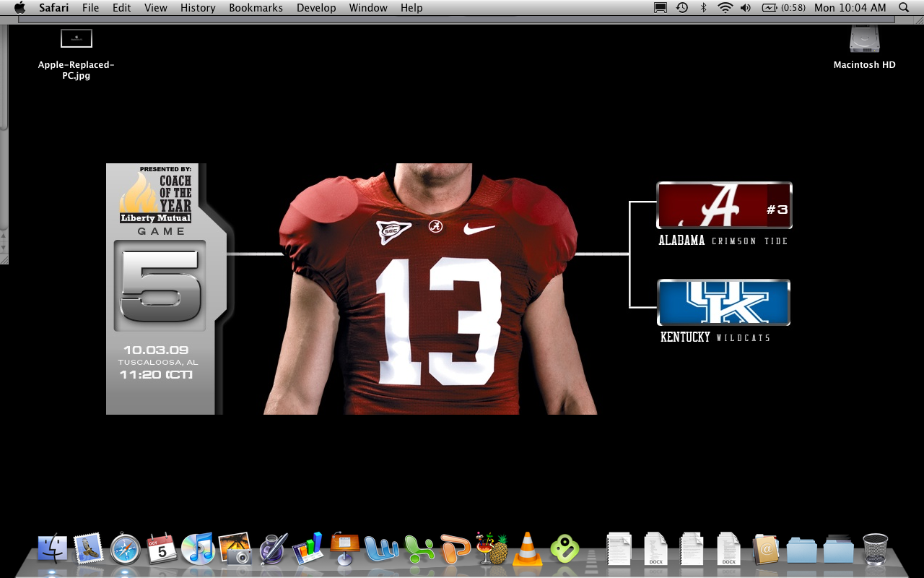Open Time Machine menu bar icon
This screenshot has height=578, width=924.
click(682, 8)
